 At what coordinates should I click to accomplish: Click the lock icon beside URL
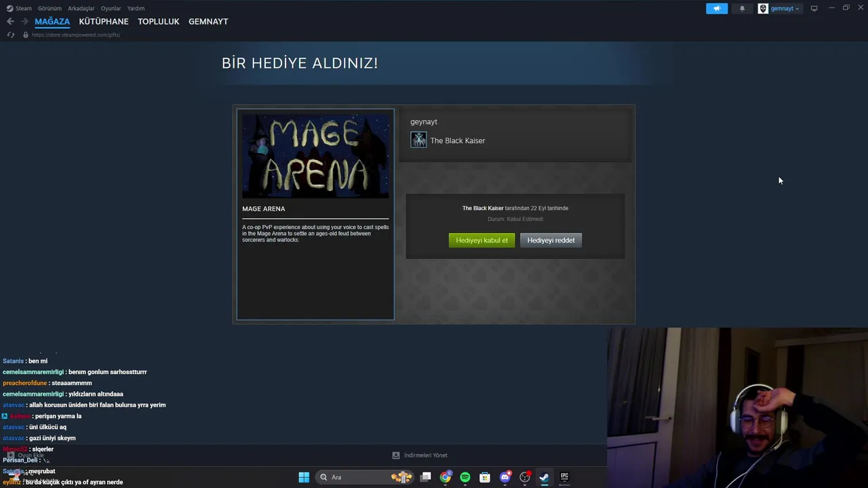point(26,35)
